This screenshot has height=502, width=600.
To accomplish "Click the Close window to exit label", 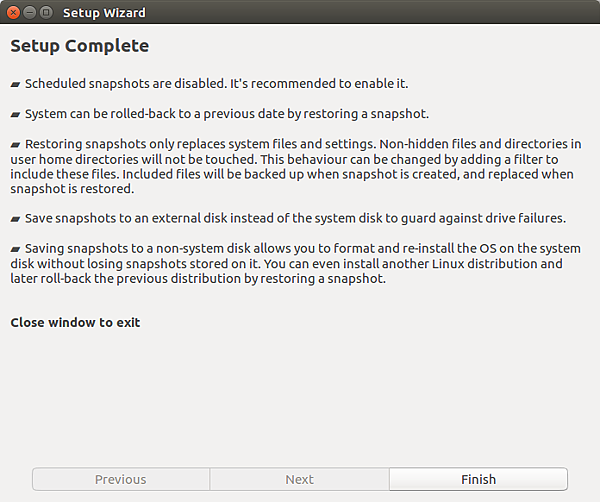I will pyautogui.click(x=75, y=322).
